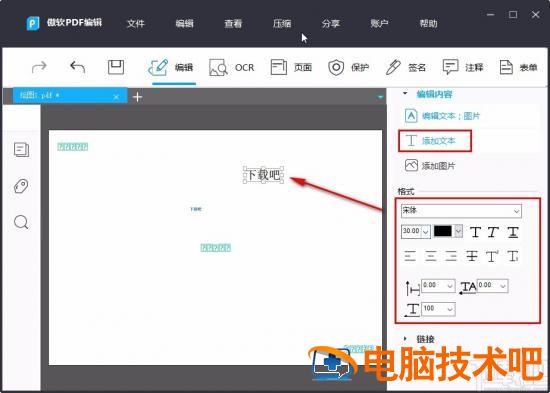Open the 保护 protection tools
550x393 pixels.
coord(348,67)
